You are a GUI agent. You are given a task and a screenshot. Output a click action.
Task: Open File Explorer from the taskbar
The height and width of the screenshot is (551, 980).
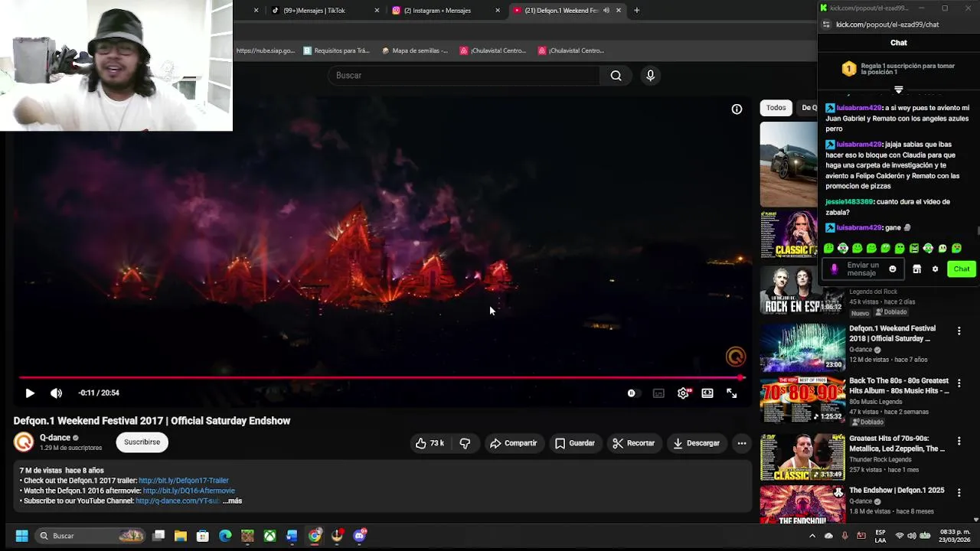point(181,536)
